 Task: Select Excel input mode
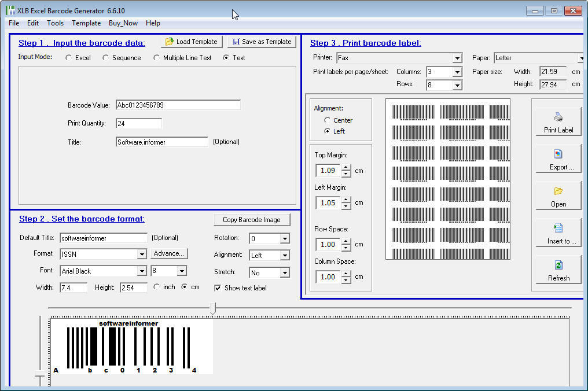[68, 58]
